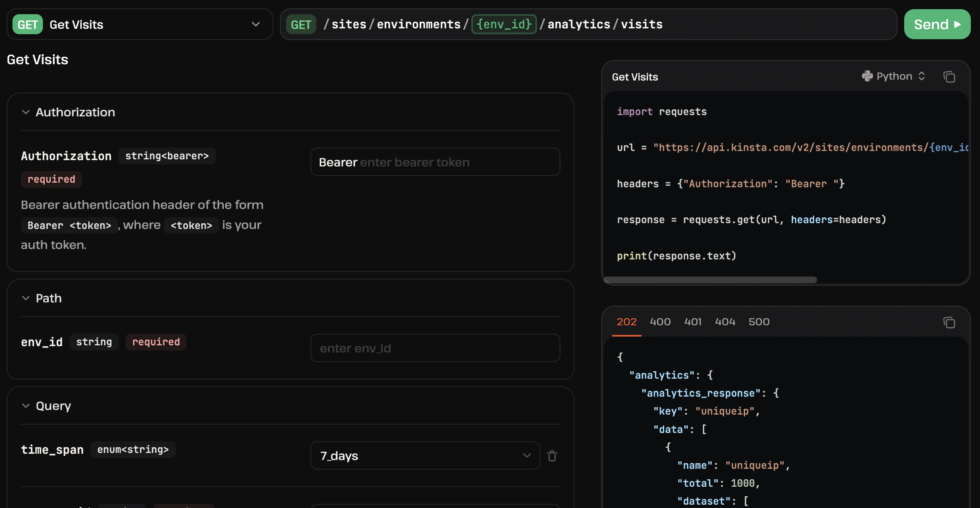Screen dimensions: 980x508
Task: Click the time_span parameter name
Action: point(52,450)
